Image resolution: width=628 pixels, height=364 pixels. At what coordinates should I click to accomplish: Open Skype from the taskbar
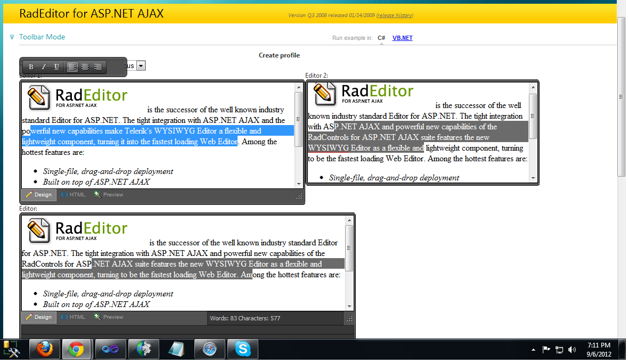tap(242, 350)
